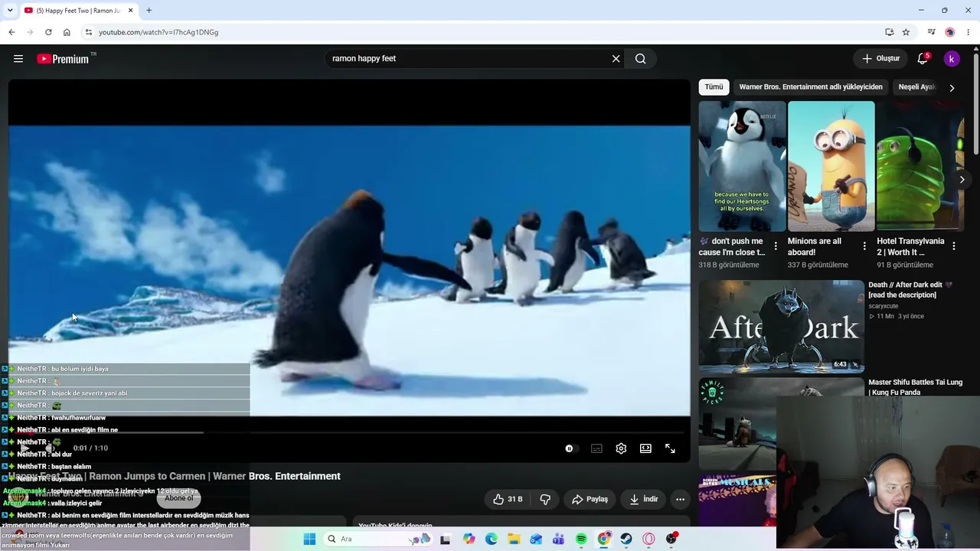This screenshot has width=980, height=551.
Task: Open Opera GX from the taskbar
Action: click(648, 539)
